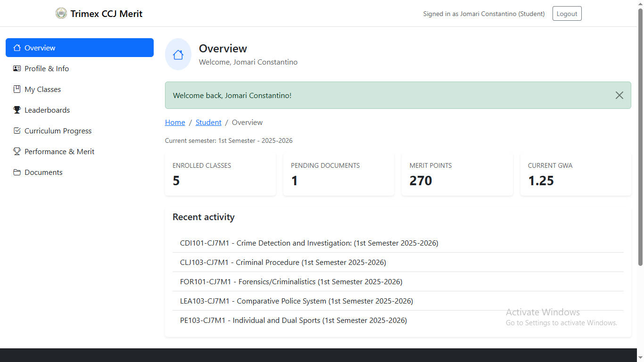The image size is (644, 362).
Task: Click the trophy icon beside Leaderboards
Action: coord(17,110)
